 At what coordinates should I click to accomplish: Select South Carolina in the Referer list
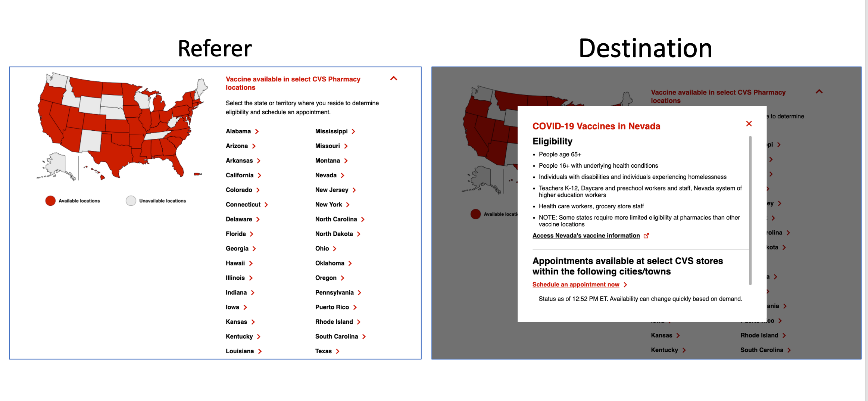tap(337, 336)
